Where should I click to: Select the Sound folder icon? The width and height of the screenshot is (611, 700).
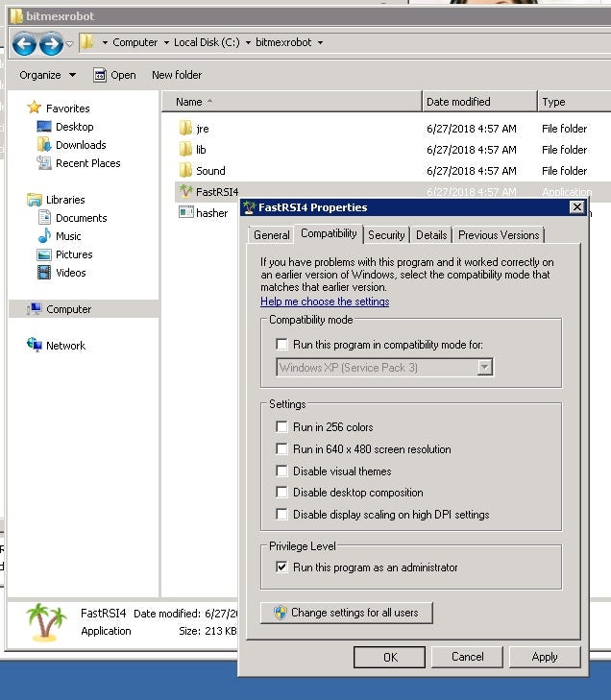(185, 170)
